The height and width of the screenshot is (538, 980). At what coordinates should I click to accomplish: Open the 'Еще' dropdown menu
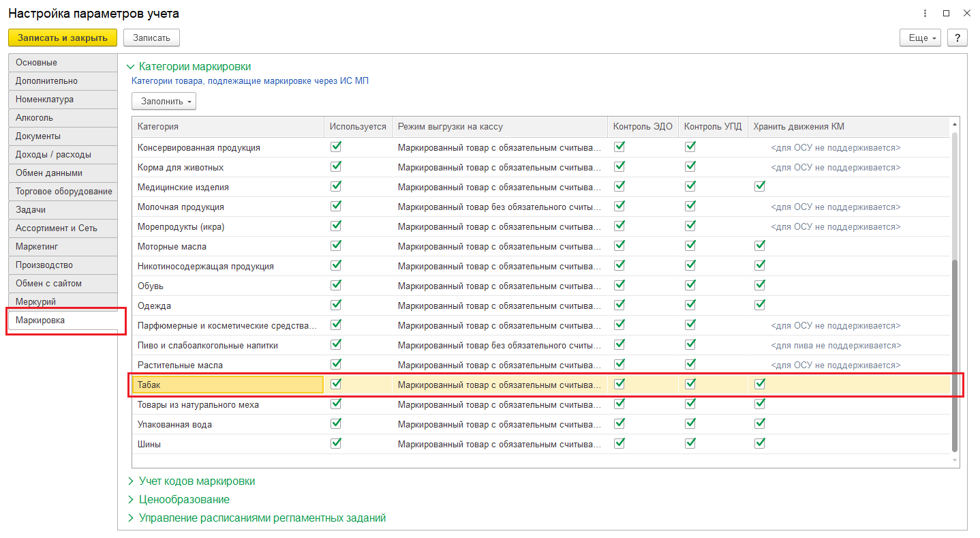point(920,38)
